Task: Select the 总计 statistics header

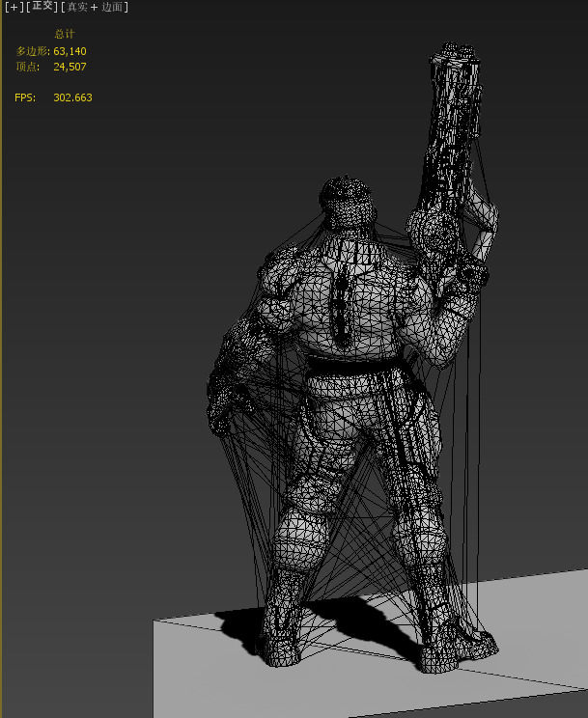Action: point(64,34)
